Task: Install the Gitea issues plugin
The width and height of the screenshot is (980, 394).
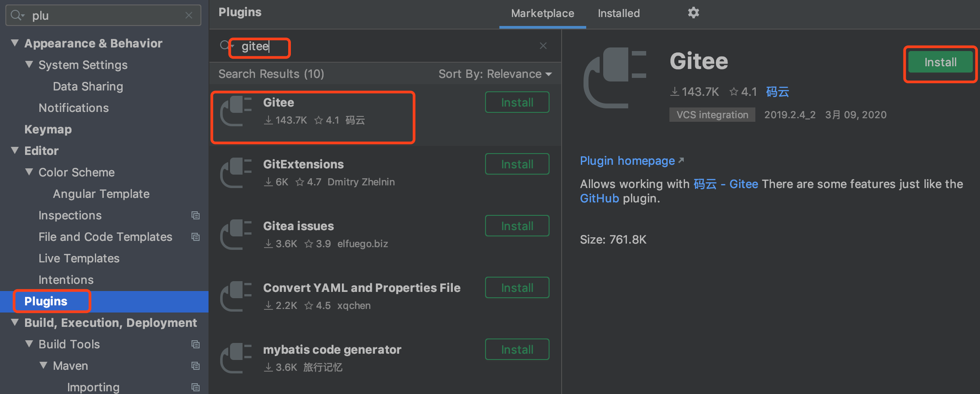Action: pyautogui.click(x=517, y=226)
